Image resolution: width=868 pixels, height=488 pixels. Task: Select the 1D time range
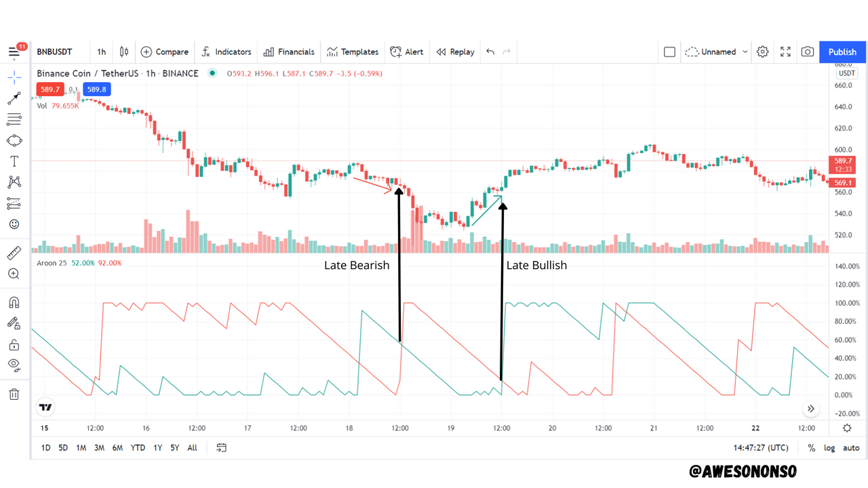[45, 448]
